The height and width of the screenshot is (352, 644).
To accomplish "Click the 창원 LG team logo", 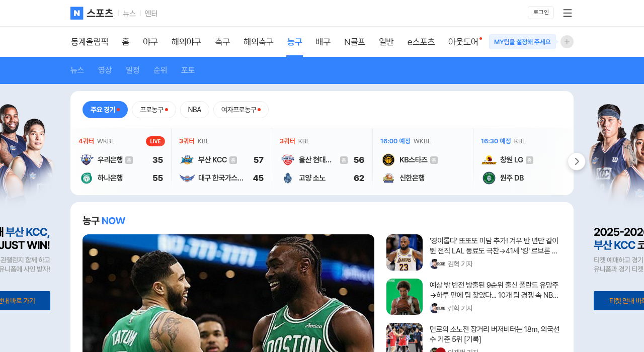I will coord(488,159).
